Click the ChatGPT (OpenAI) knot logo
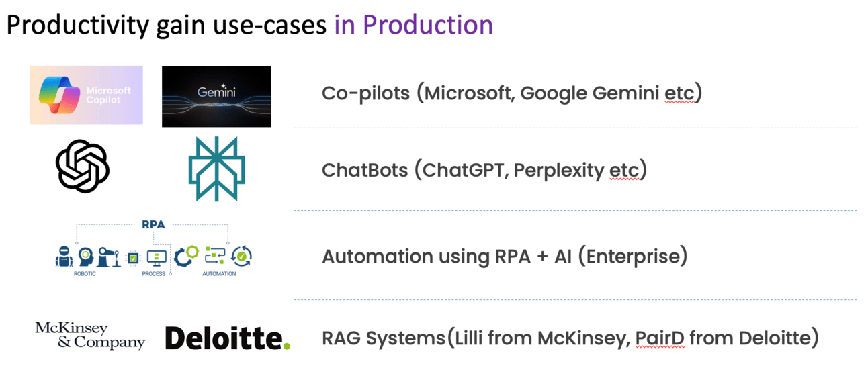The width and height of the screenshot is (868, 370). 82,166
